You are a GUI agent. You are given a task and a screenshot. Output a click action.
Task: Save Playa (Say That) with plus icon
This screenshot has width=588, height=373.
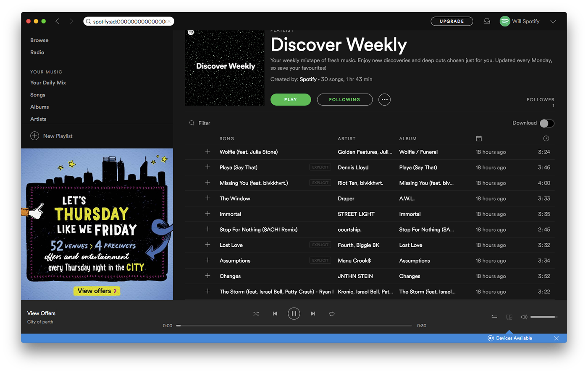[x=208, y=167]
